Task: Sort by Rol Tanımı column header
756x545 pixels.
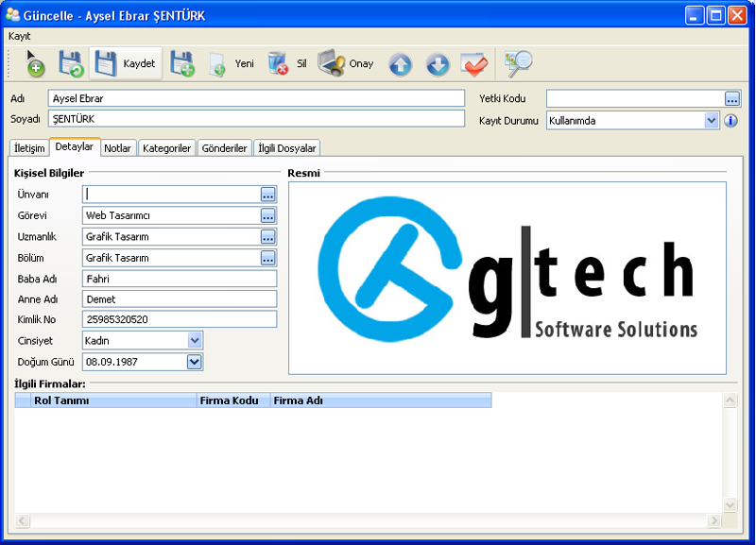Action: pos(113,400)
